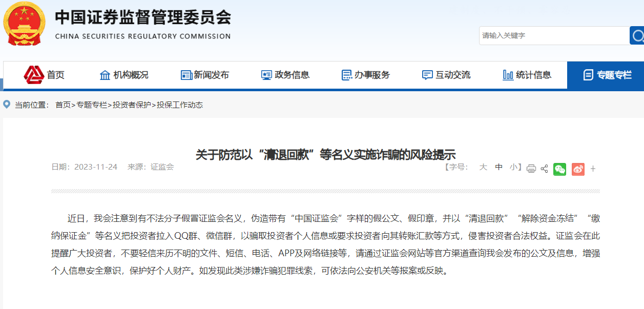
Task: Share article via green WeChat icon
Action: click(x=559, y=169)
